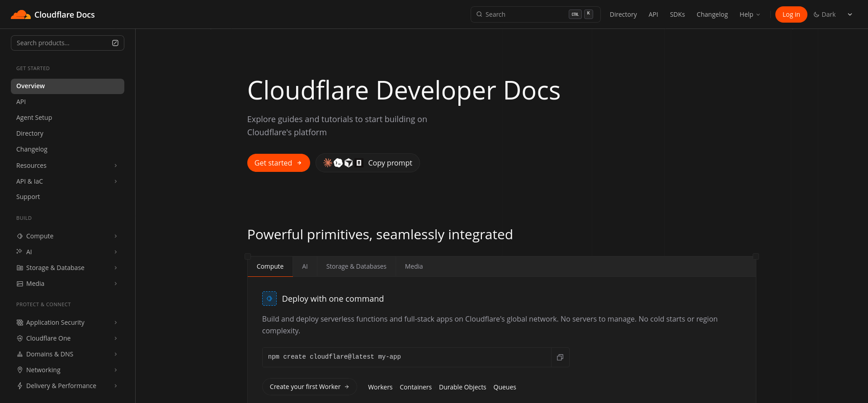Click Create your first Worker button
Image resolution: width=868 pixels, height=403 pixels.
(x=310, y=387)
